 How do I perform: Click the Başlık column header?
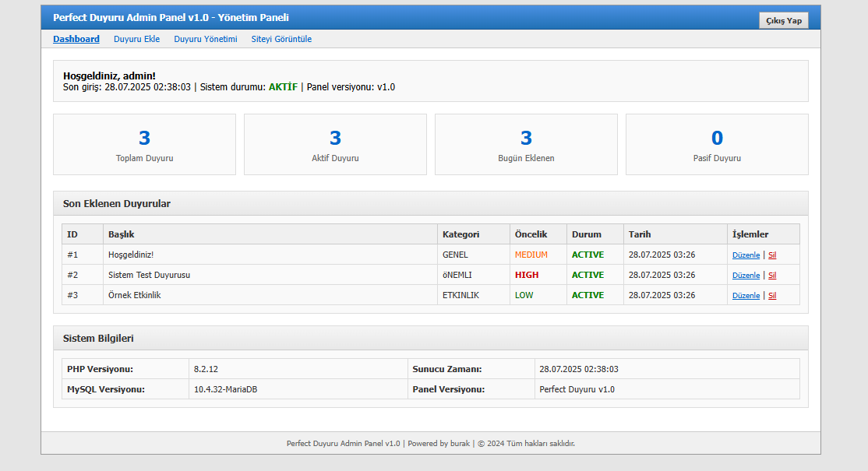(122, 234)
